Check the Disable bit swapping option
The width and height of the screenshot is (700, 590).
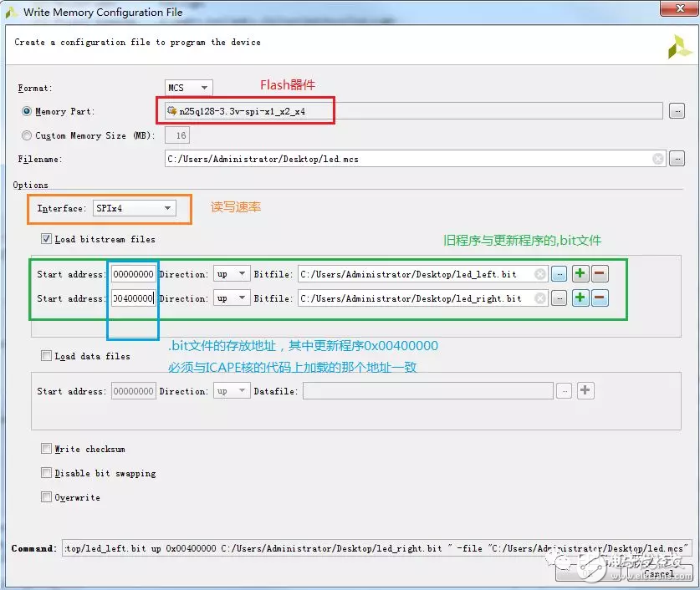(x=47, y=472)
